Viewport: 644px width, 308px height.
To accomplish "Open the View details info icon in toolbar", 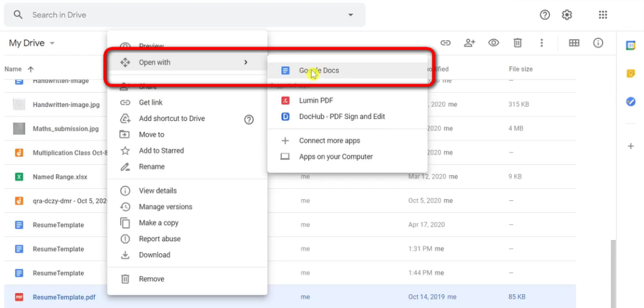I will tap(598, 43).
